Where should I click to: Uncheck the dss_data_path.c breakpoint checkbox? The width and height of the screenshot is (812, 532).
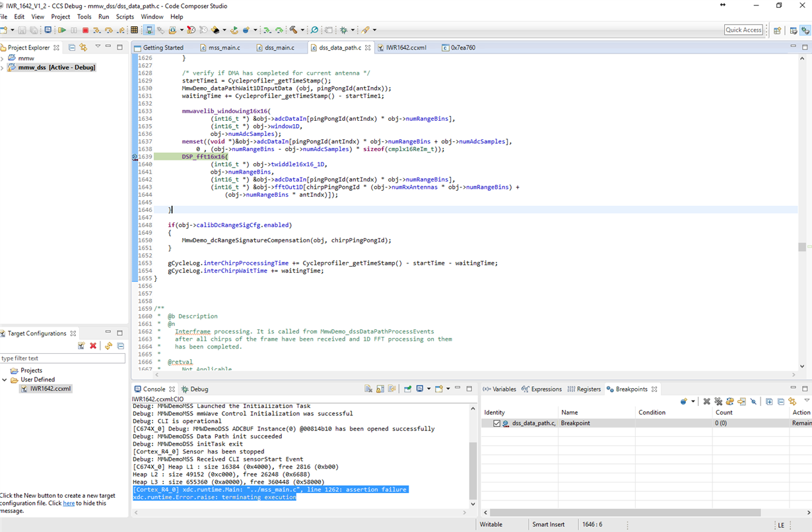coord(496,423)
